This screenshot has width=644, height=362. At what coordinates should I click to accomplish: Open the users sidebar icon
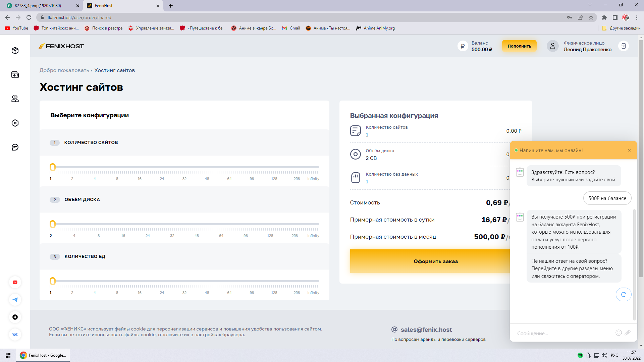tap(15, 99)
